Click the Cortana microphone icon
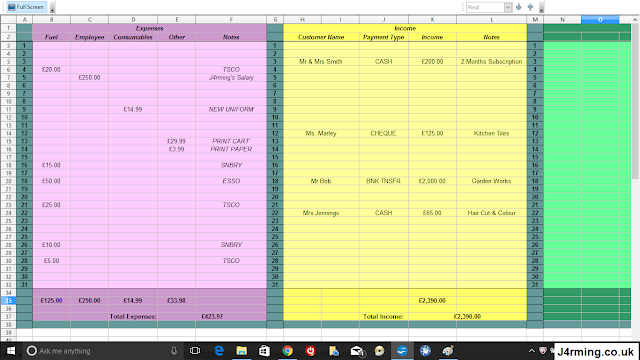 click(174, 351)
